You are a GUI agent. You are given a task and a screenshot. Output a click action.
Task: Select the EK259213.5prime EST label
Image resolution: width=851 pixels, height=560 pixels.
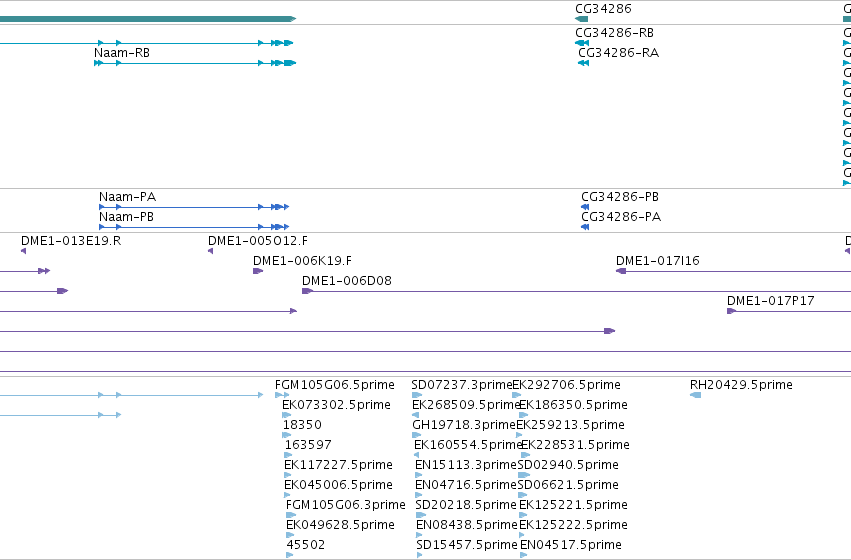pos(570,425)
